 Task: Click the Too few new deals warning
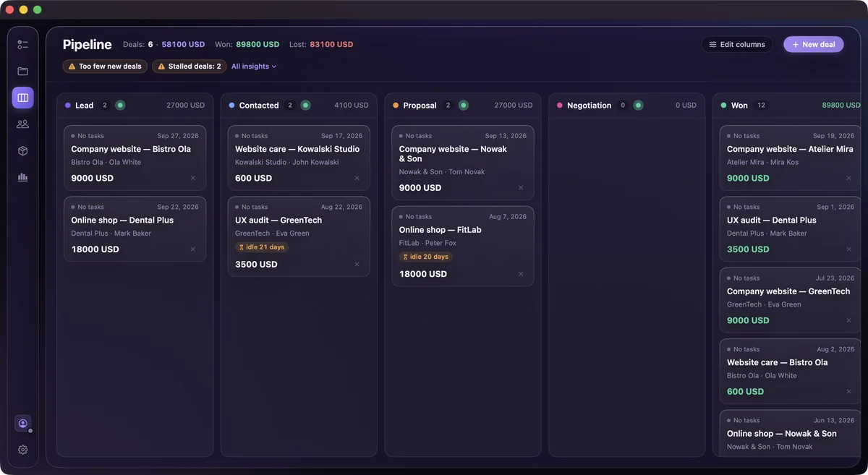[105, 67]
